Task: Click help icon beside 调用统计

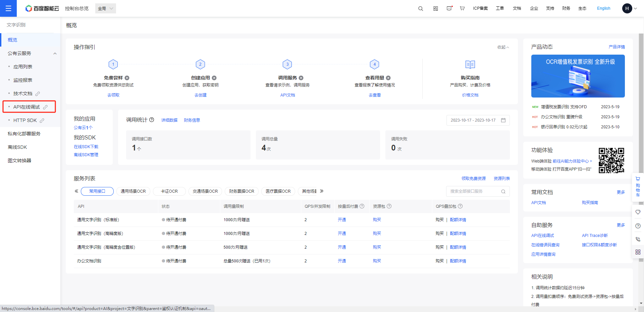Action: tap(152, 120)
